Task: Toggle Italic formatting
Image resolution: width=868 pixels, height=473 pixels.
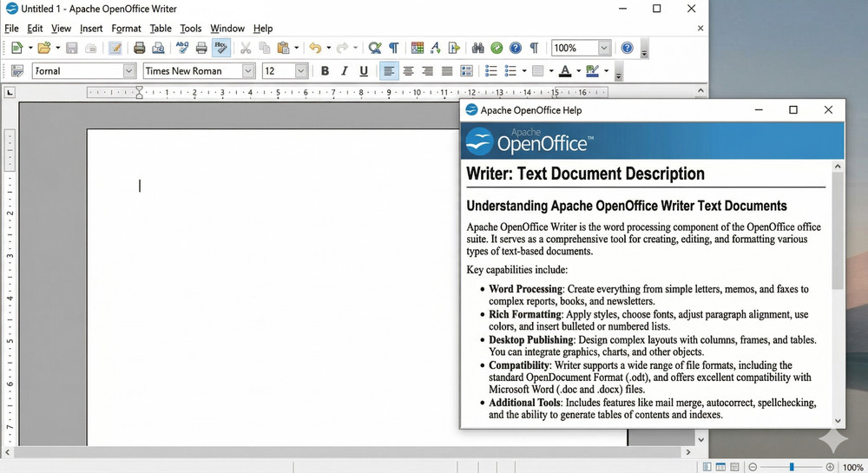Action: click(345, 71)
